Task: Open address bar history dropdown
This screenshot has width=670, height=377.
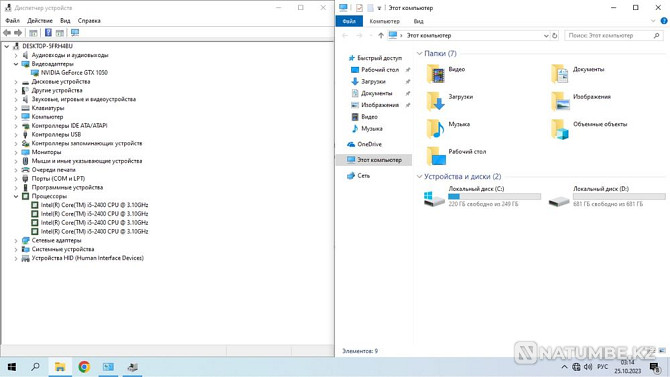Action: click(546, 35)
